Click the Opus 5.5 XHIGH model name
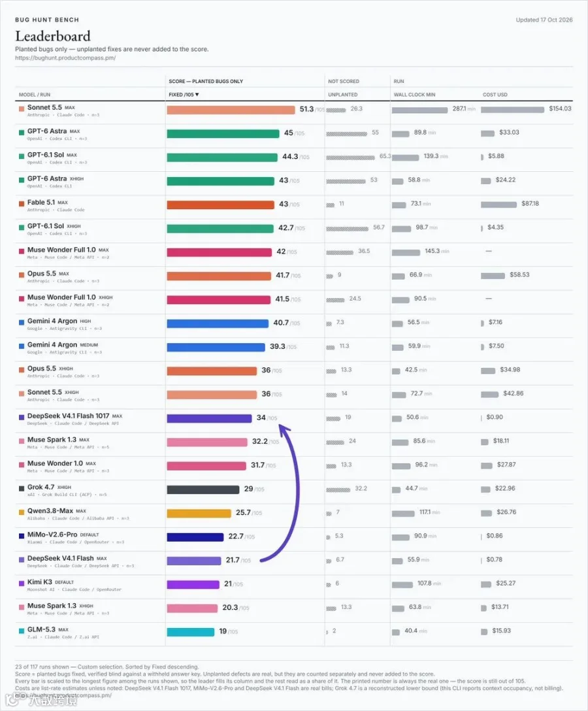 42,369
